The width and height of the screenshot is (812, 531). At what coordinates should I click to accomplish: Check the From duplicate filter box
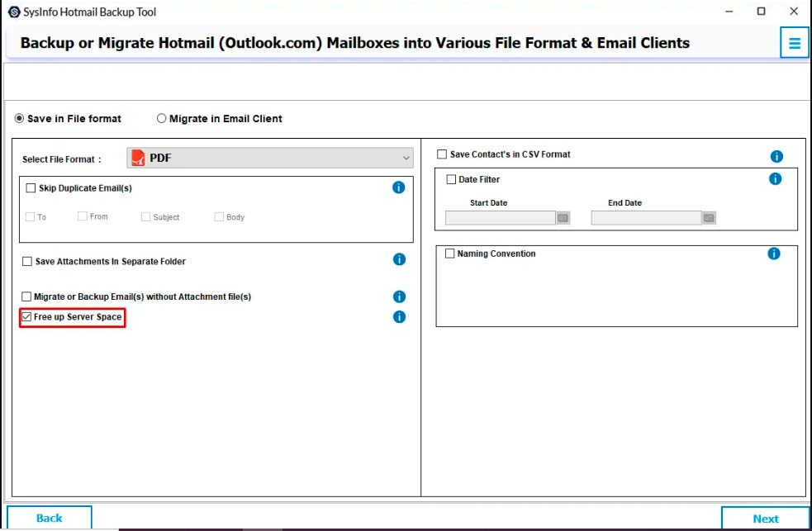coord(83,216)
